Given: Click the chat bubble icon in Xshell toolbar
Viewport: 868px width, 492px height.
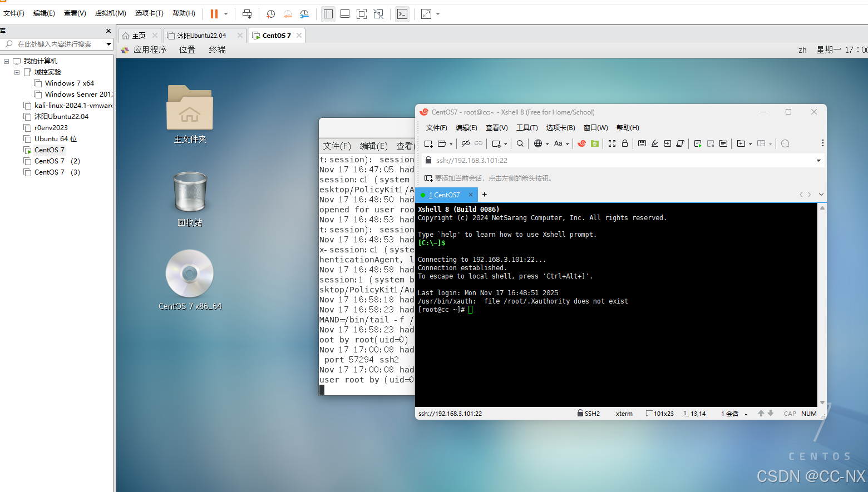Looking at the screenshot, I should [785, 143].
